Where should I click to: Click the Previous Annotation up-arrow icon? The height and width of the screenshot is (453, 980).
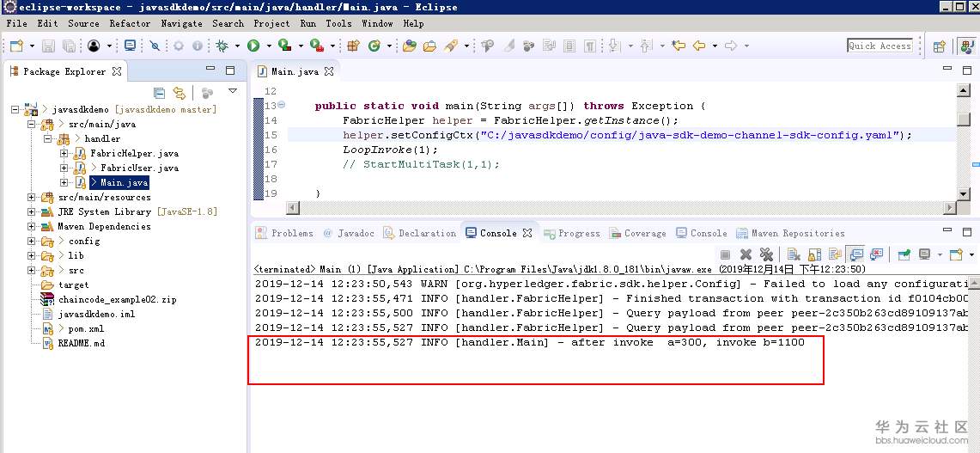(x=646, y=46)
